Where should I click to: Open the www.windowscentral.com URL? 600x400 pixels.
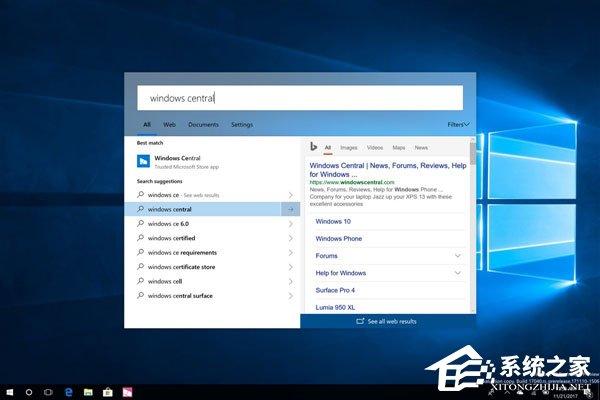352,182
